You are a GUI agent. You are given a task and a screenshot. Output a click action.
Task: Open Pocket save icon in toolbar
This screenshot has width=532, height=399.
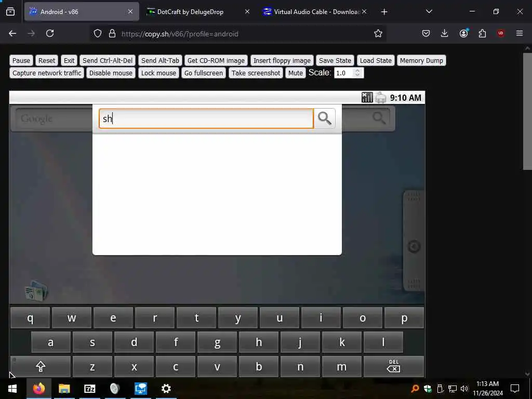coord(426,34)
